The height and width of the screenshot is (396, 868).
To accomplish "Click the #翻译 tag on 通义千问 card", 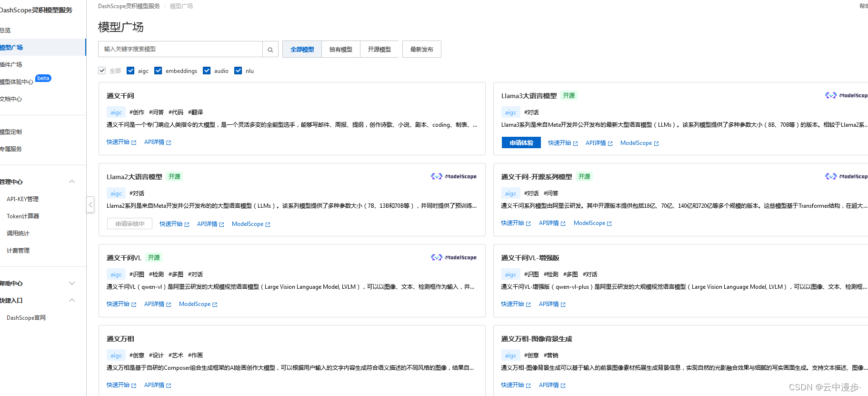I will (195, 112).
